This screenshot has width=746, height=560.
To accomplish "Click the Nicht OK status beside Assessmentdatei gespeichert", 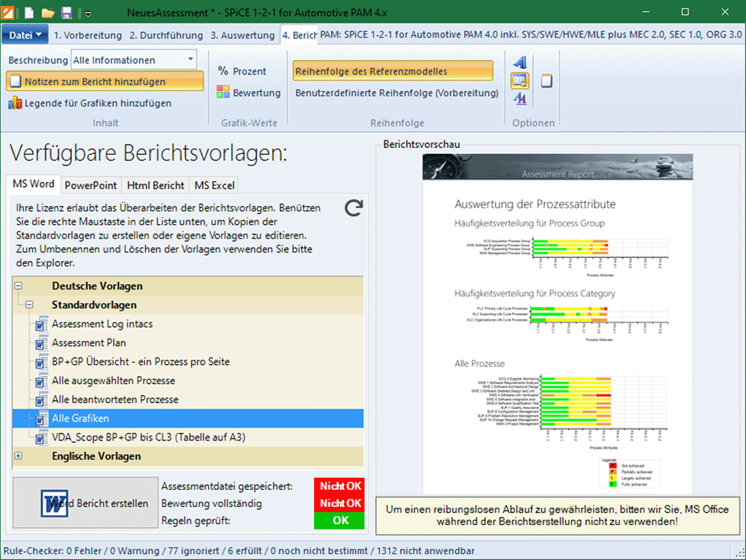I will [339, 486].
